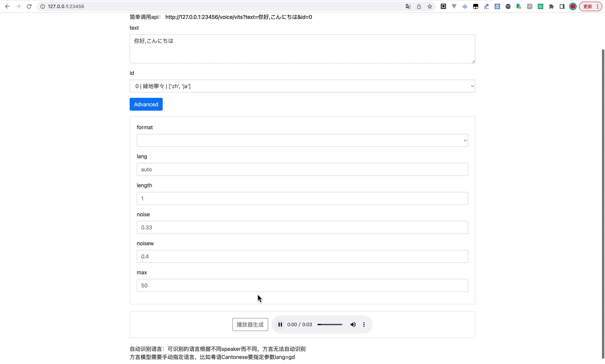The width and height of the screenshot is (605, 364).
Task: Open the WebChatGPT extension
Action: point(508,6)
